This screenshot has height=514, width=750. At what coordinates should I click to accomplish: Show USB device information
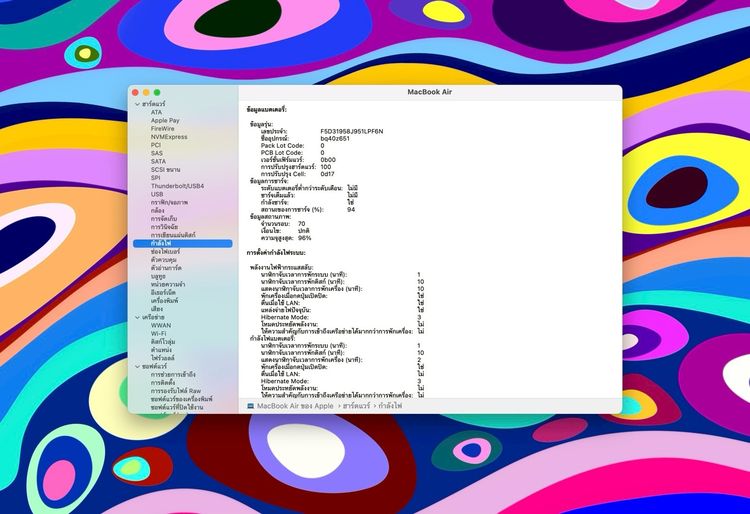157,194
